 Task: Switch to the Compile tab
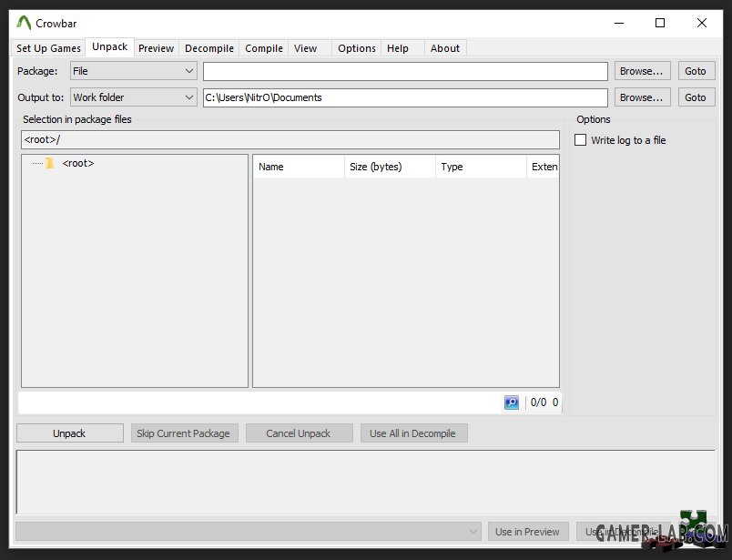click(x=264, y=48)
